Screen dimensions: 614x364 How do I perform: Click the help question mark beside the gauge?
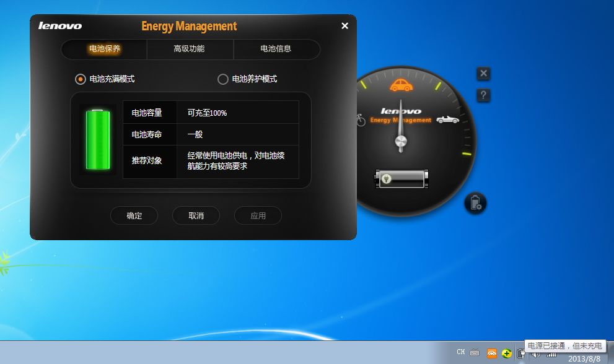click(x=483, y=95)
